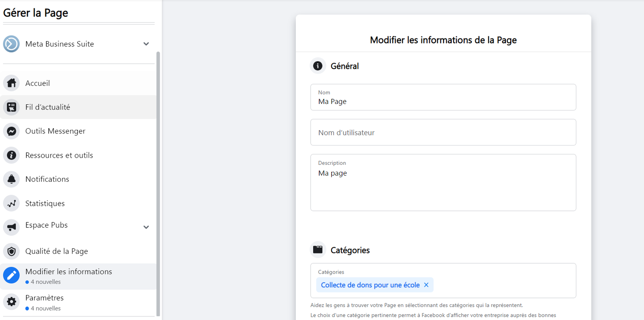Click the Qualité de la Page shield icon
The height and width of the screenshot is (320, 644).
pos(12,251)
